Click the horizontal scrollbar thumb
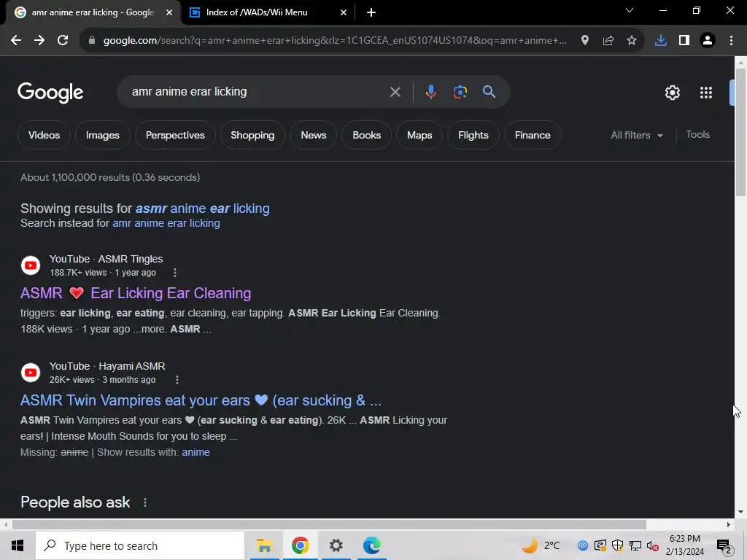 (329, 525)
